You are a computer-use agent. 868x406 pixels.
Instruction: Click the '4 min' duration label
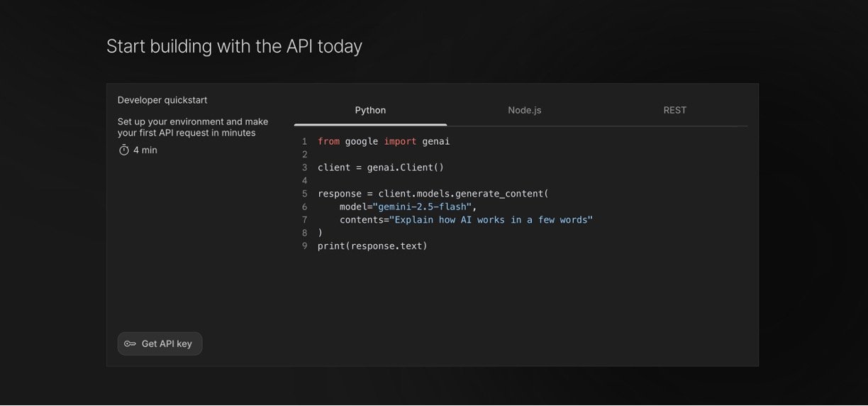click(x=145, y=150)
